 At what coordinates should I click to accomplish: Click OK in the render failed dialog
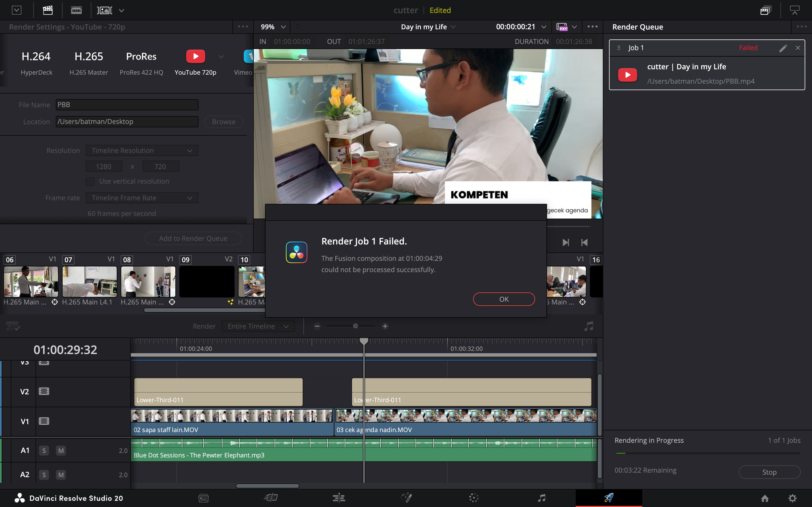(504, 299)
